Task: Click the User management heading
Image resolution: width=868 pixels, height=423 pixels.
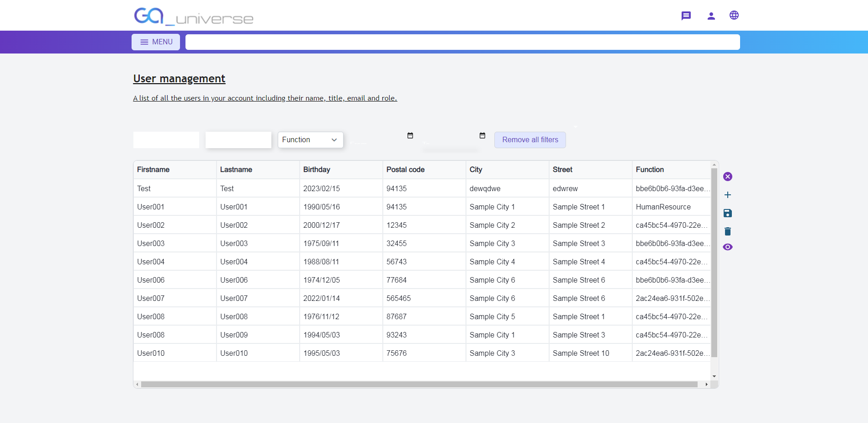Action: (x=179, y=79)
